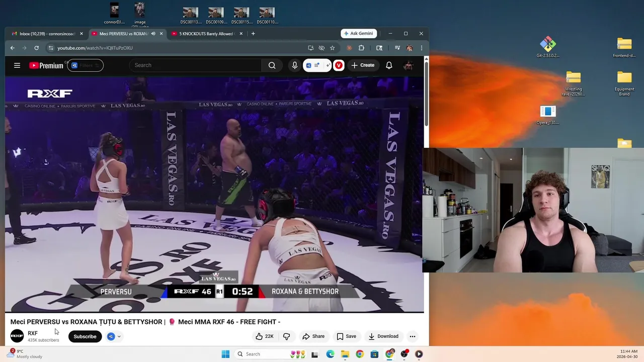Screen dimensions: 644x362
Task: Click the install app icon in the address bar
Action: coord(310,48)
